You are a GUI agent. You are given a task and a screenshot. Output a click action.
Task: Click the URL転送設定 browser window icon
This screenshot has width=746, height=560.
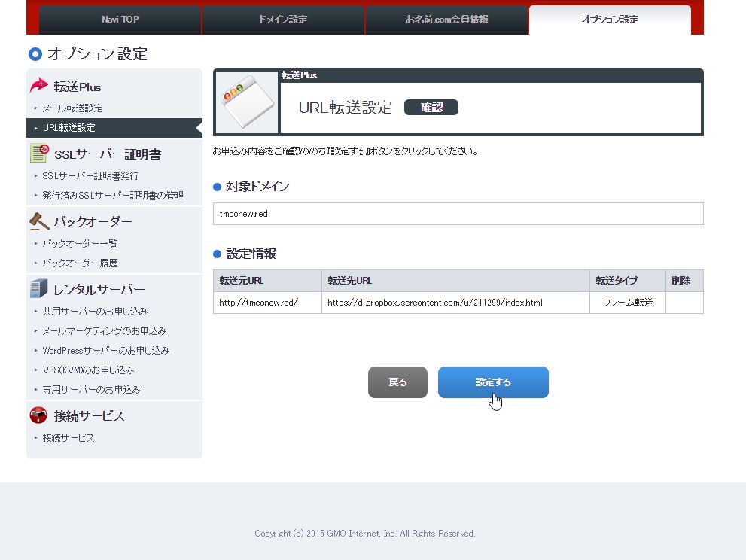tap(247, 102)
